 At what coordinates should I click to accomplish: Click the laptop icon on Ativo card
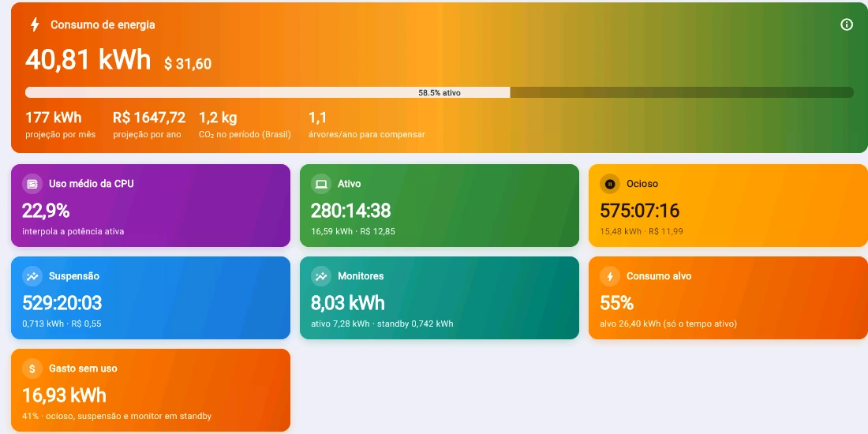tap(321, 184)
